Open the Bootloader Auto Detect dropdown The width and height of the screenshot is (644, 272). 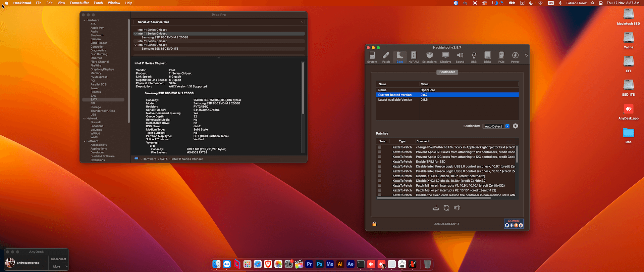(x=496, y=126)
